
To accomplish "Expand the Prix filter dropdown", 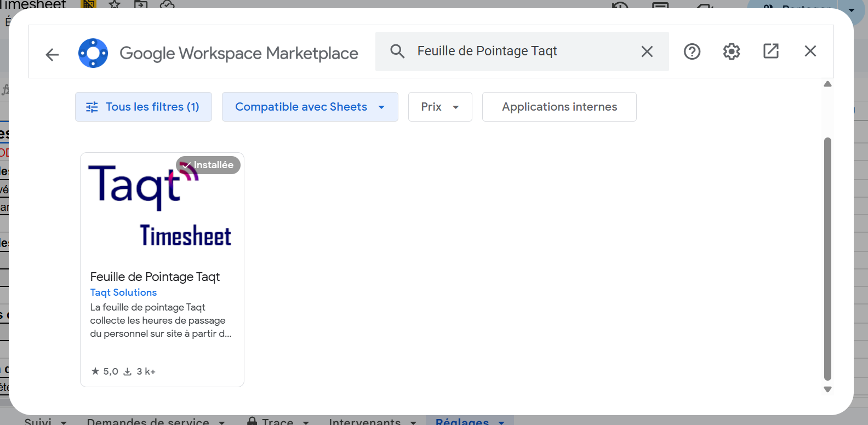I will click(439, 107).
